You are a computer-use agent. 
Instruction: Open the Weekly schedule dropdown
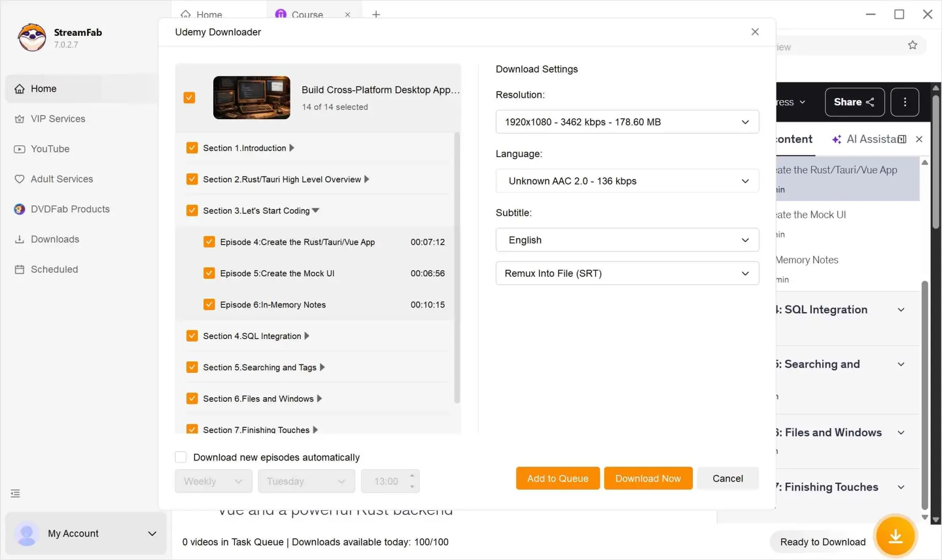point(214,481)
